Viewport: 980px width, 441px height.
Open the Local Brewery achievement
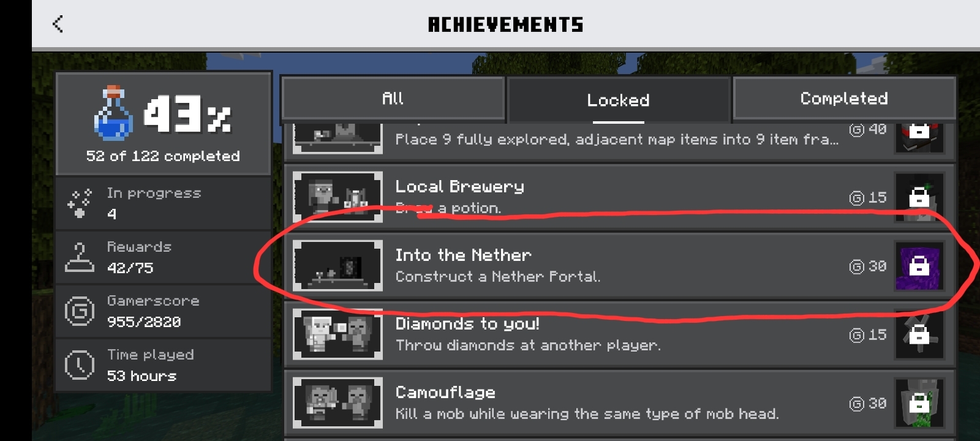(x=619, y=197)
